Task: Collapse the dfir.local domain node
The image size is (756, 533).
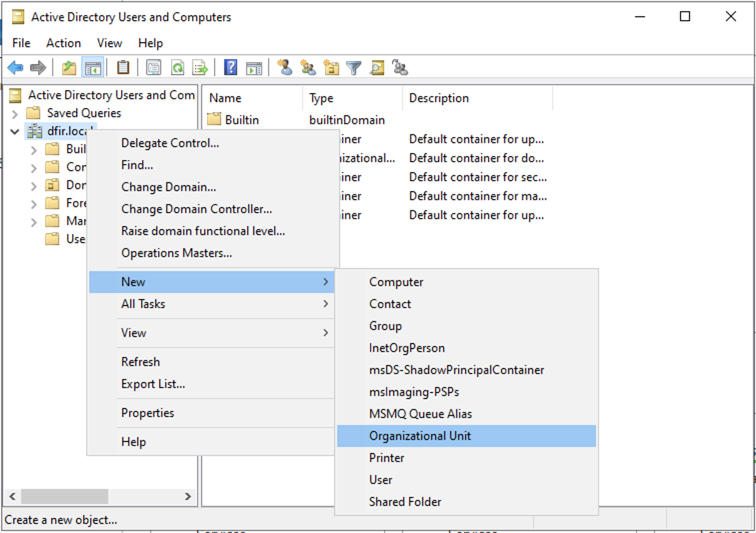Action: click(x=15, y=131)
